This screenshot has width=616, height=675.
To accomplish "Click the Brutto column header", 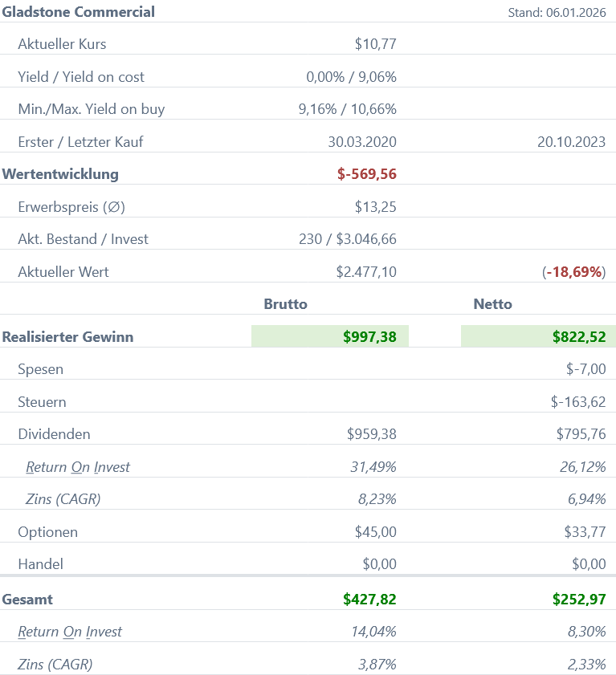I will tap(285, 304).
